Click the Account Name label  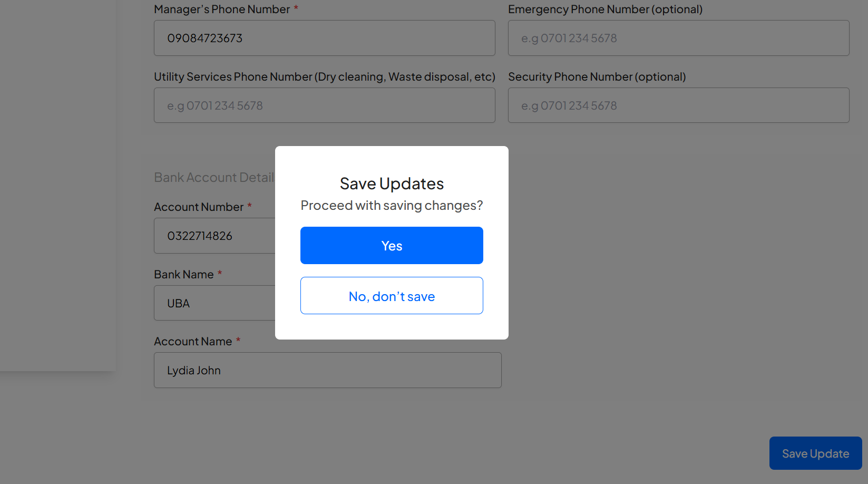(193, 342)
